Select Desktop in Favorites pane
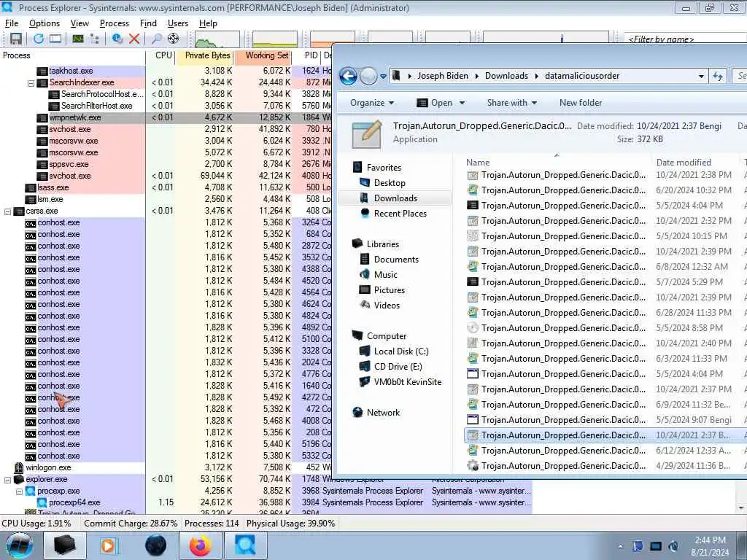Viewport: 747px width, 560px height. (x=389, y=183)
